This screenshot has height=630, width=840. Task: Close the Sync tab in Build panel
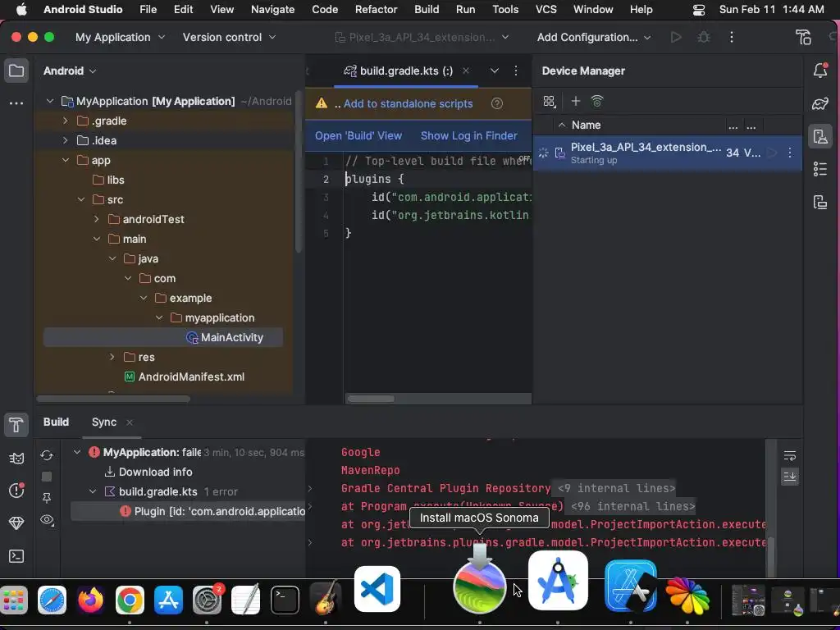(129, 422)
